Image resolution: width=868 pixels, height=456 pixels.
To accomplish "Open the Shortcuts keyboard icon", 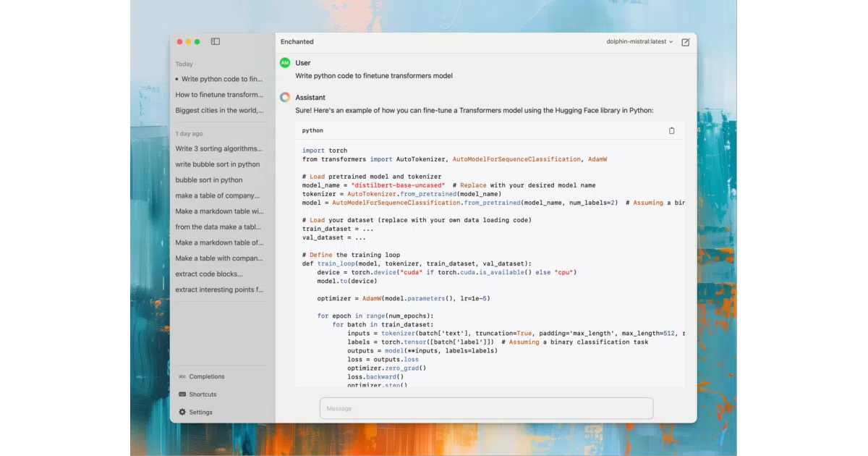I will [182, 394].
